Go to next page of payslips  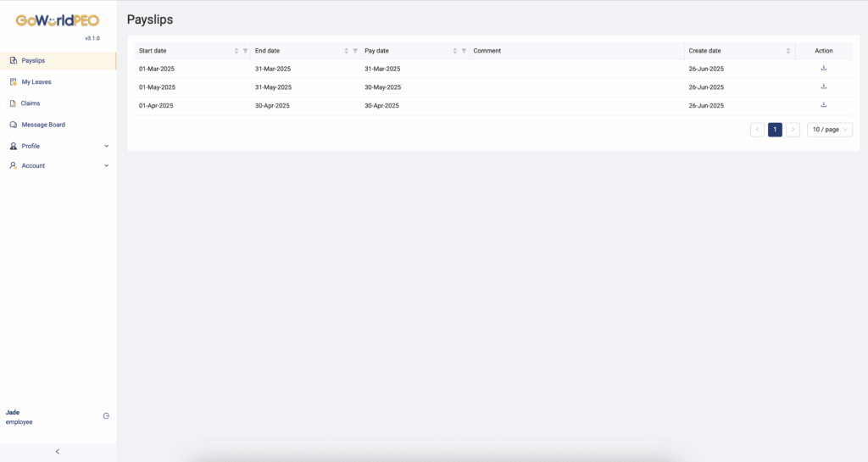click(793, 130)
